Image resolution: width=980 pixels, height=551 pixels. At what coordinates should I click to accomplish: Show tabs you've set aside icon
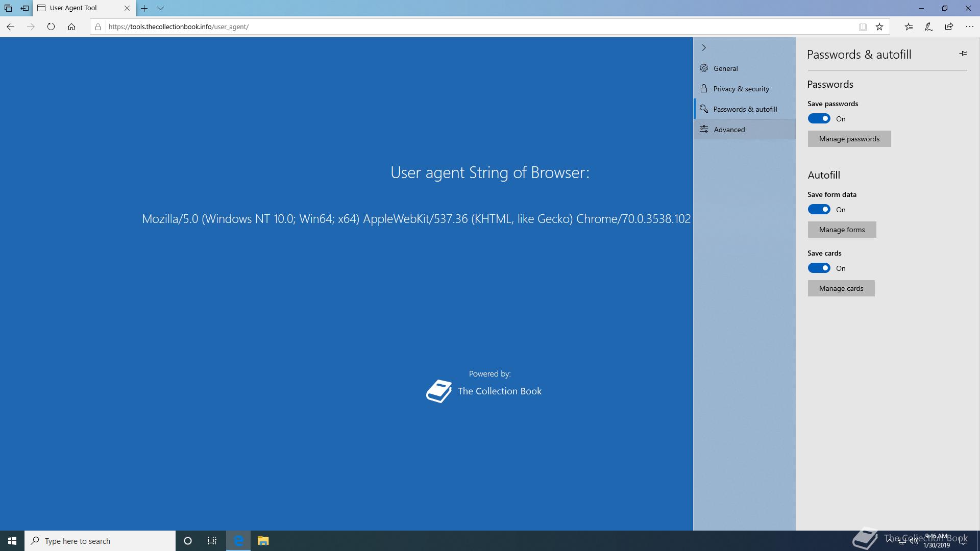8,8
